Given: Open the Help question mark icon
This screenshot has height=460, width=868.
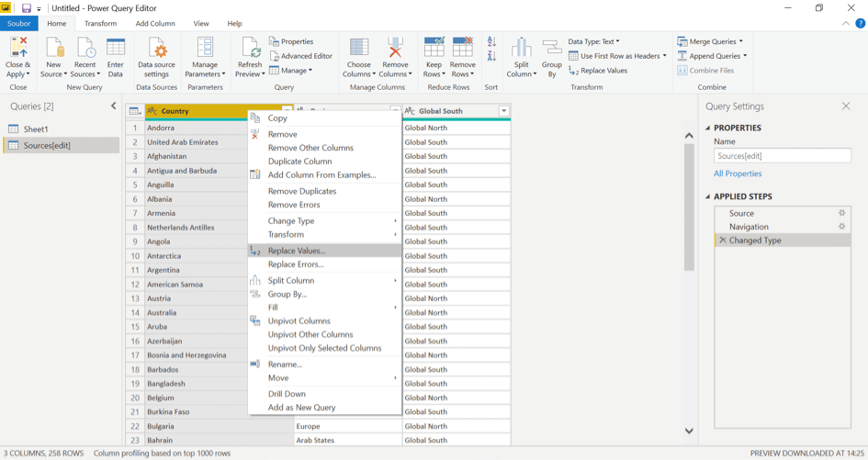Looking at the screenshot, I should pyautogui.click(x=861, y=23).
